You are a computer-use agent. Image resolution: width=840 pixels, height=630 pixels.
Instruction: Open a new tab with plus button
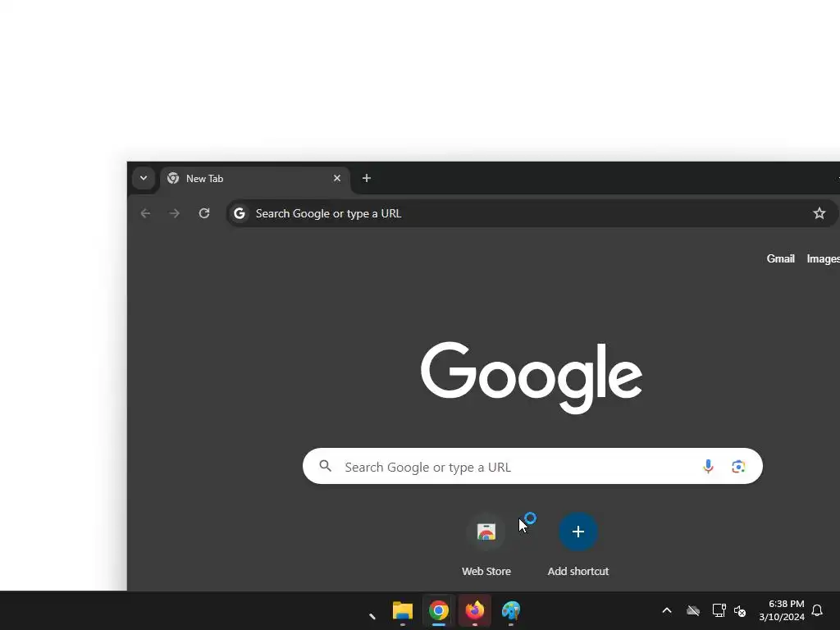pyautogui.click(x=367, y=178)
